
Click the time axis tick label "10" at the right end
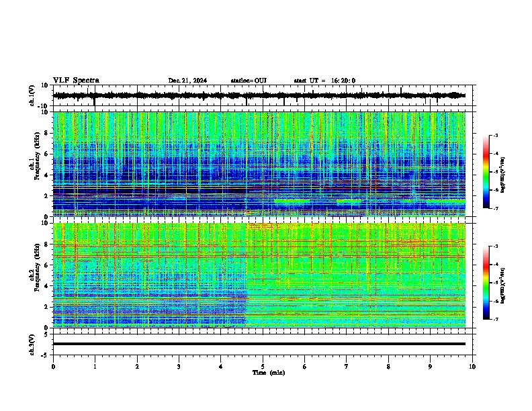pos(472,367)
